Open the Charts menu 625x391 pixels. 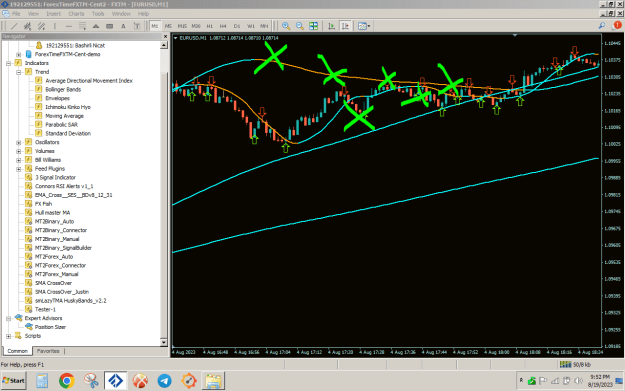[76, 14]
